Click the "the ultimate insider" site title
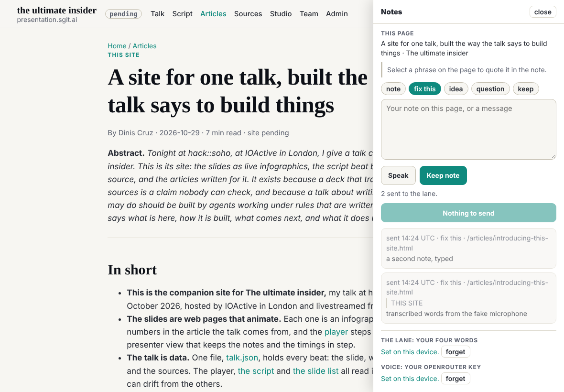This screenshot has height=392, width=564. point(57,11)
